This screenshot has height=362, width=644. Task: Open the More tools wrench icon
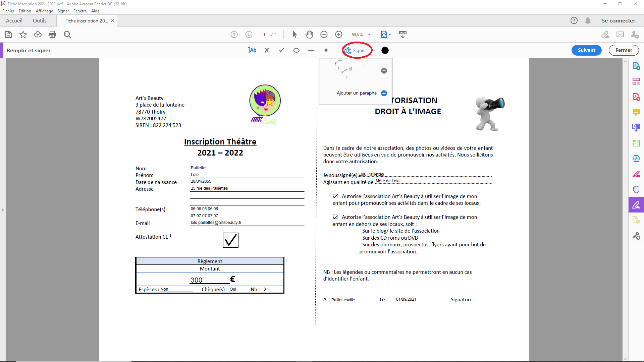pos(636,236)
